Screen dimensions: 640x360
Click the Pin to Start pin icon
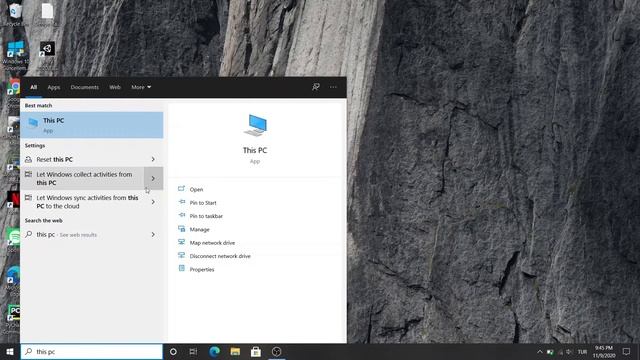(x=182, y=202)
